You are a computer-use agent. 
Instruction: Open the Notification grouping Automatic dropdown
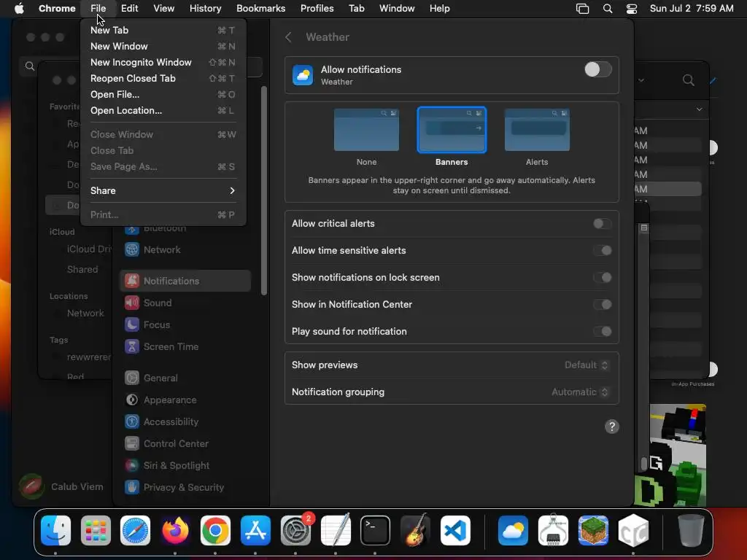(580, 392)
